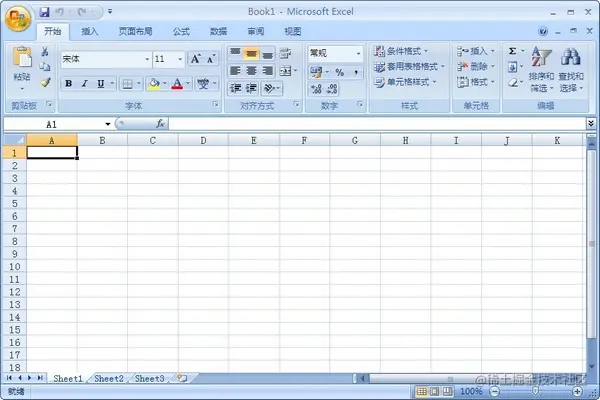
Task: Increase indent icon
Action: click(251, 88)
